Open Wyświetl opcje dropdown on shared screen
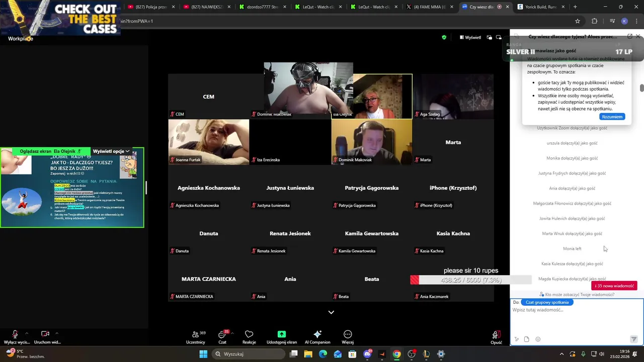Image resolution: width=644 pixels, height=362 pixels. pos(111,151)
